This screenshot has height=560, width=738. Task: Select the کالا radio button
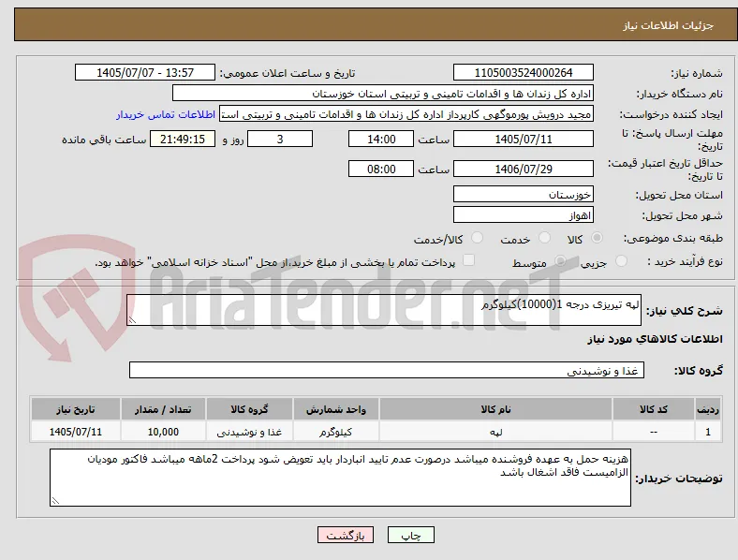pyautogui.click(x=597, y=238)
